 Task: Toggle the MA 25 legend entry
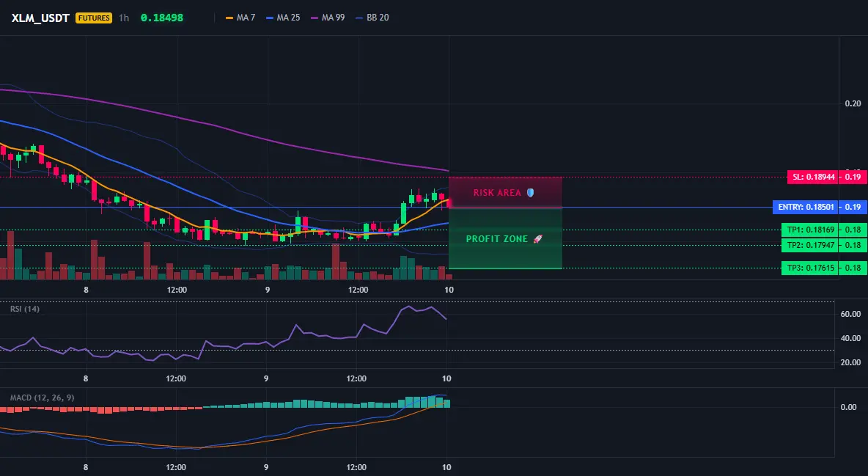click(x=283, y=18)
